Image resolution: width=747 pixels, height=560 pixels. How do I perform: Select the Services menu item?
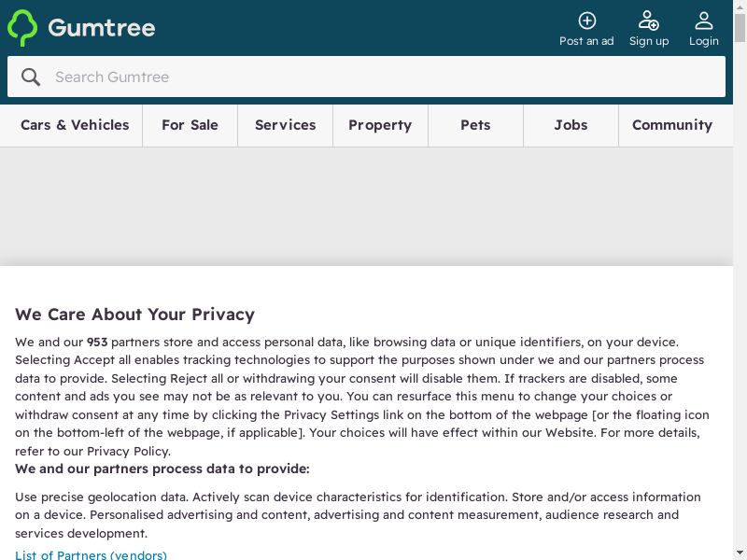pyautogui.click(x=285, y=125)
